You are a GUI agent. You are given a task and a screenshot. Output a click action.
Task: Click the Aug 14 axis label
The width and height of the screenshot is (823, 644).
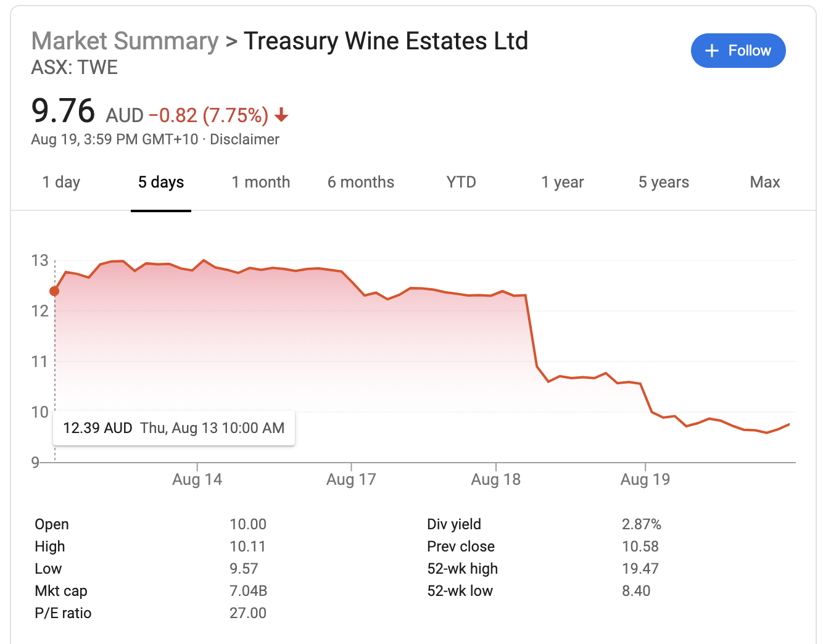197,479
